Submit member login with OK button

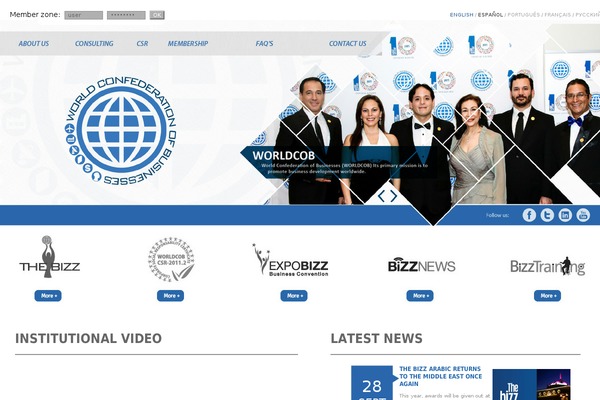coord(157,15)
